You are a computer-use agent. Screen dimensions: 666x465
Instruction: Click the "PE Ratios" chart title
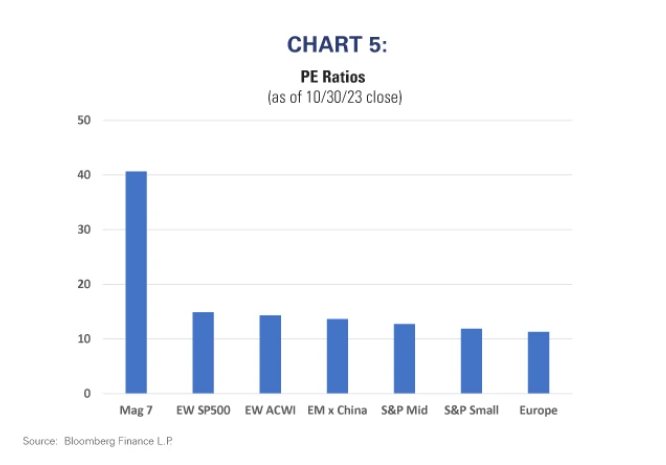click(332, 77)
